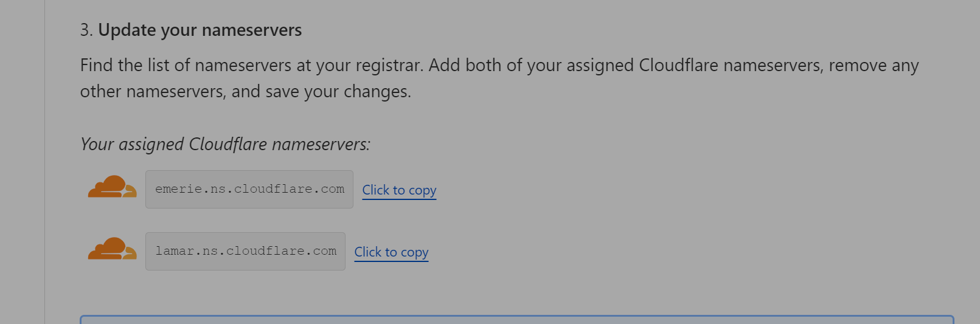Click the Cloudflare cloud icon beside emerie nameserver

(x=112, y=187)
